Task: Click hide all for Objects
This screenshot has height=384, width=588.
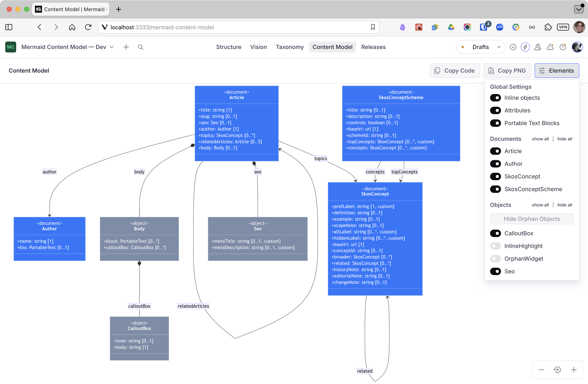Action: pos(565,205)
